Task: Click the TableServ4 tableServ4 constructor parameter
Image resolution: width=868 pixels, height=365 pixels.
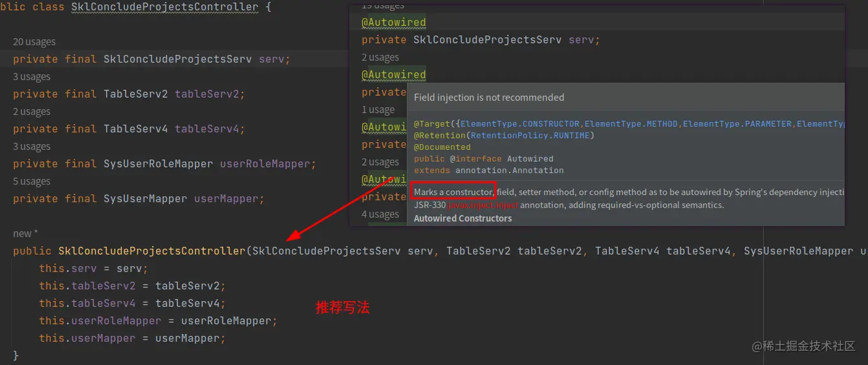Action: click(663, 251)
